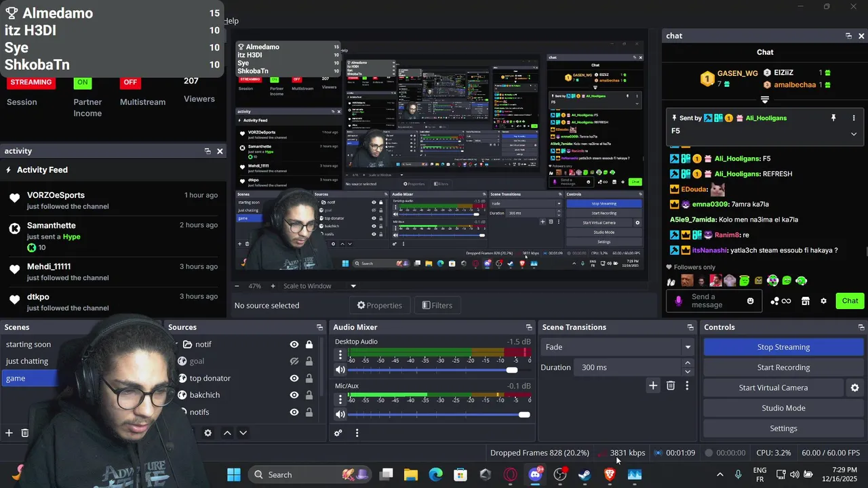868x488 pixels.
Task: Open the Scale to Window dropdown
Action: pos(319,286)
